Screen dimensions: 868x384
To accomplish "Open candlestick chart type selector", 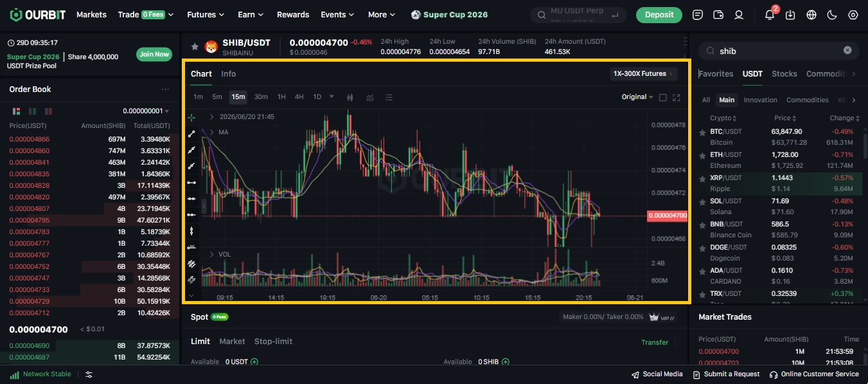I will 350,97.
